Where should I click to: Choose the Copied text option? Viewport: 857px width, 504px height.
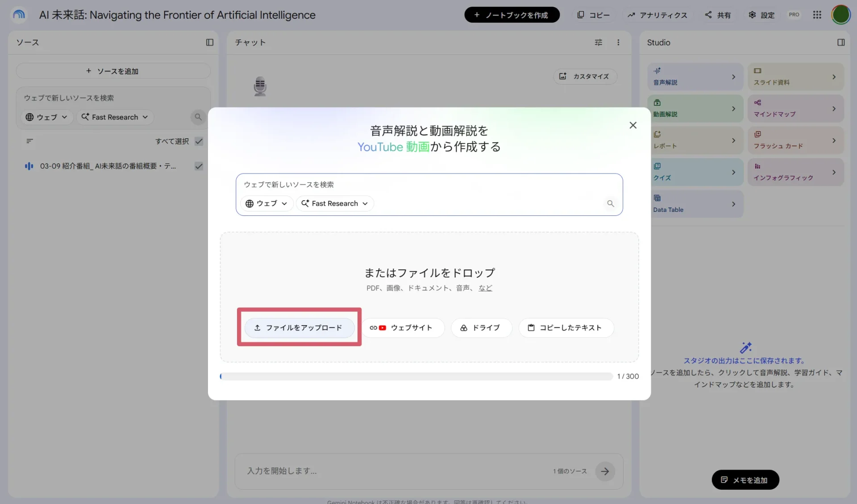tap(566, 328)
